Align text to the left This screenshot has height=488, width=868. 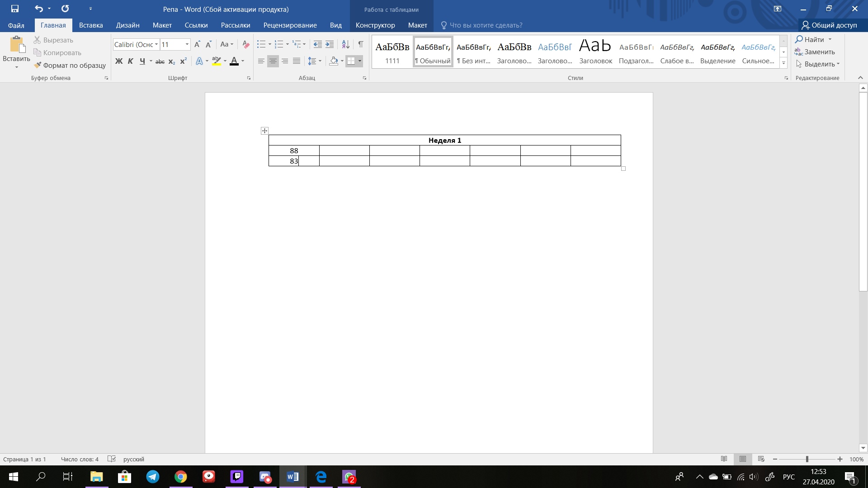pyautogui.click(x=261, y=61)
